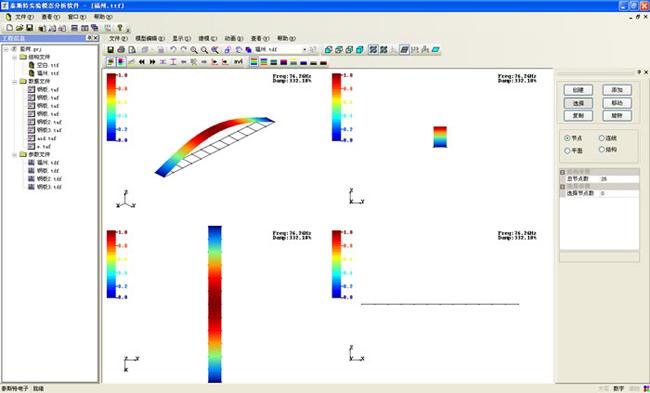The width and height of the screenshot is (650, 393).
Task: Click the zoom-in magnifier icon
Action: (x=194, y=50)
